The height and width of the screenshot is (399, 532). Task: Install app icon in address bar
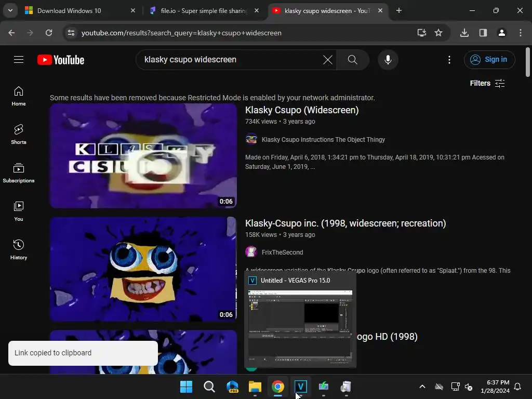click(x=422, y=33)
